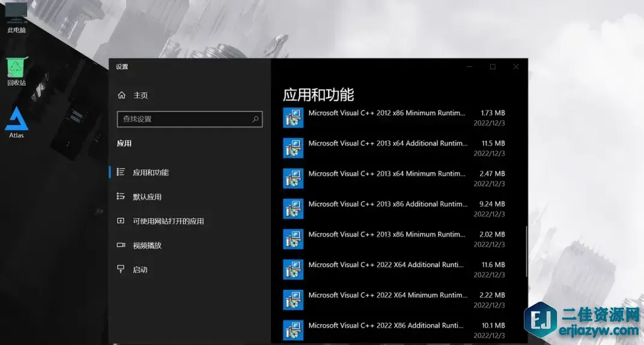Click the 查找设置 search field

(190, 119)
